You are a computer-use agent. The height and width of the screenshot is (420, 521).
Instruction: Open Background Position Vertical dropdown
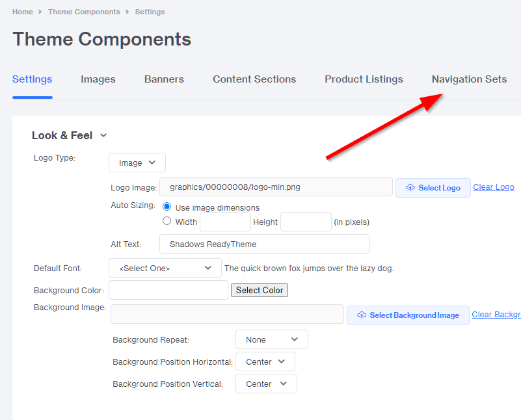[x=266, y=384]
